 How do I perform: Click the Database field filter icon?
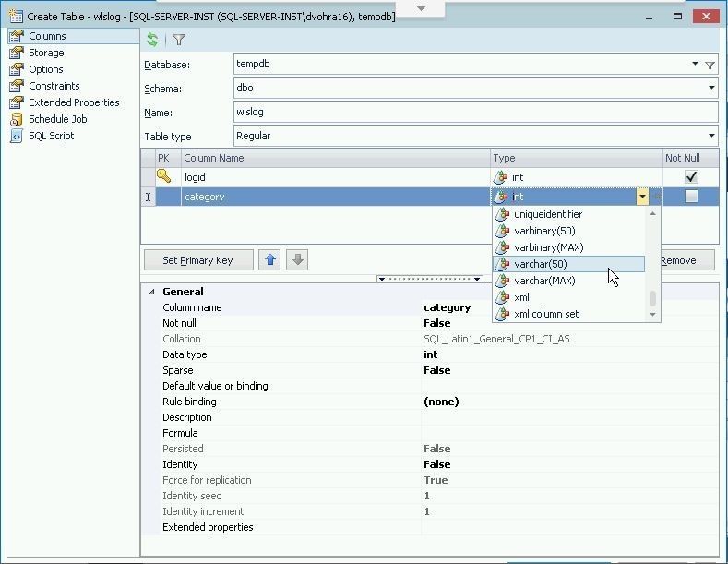[710, 65]
